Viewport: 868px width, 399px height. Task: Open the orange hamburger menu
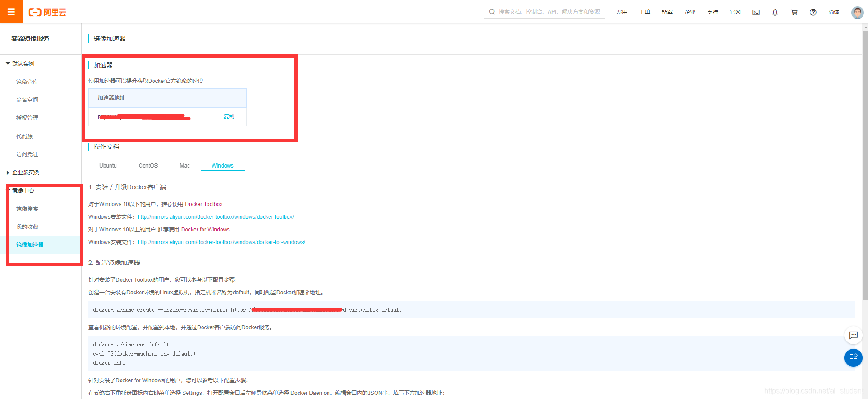[11, 12]
